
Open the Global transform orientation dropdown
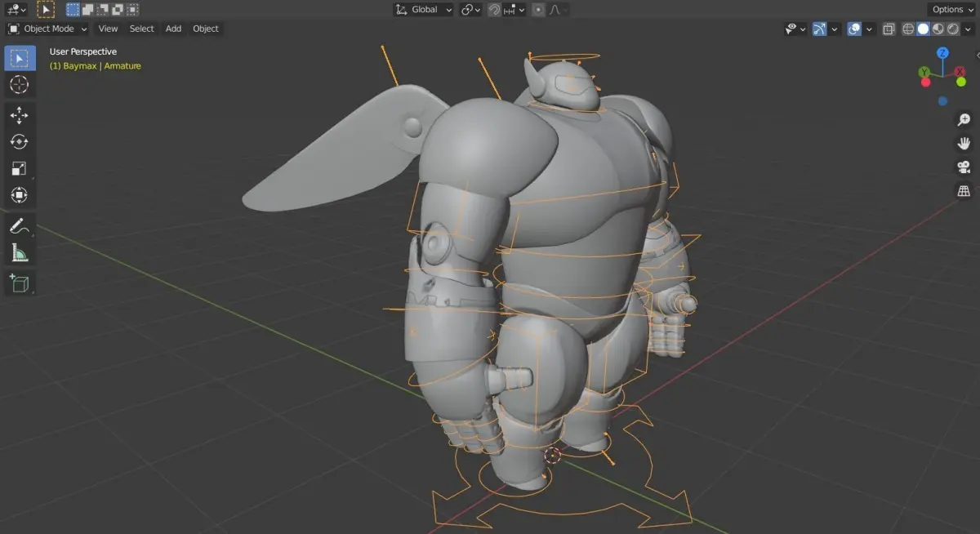pos(424,10)
